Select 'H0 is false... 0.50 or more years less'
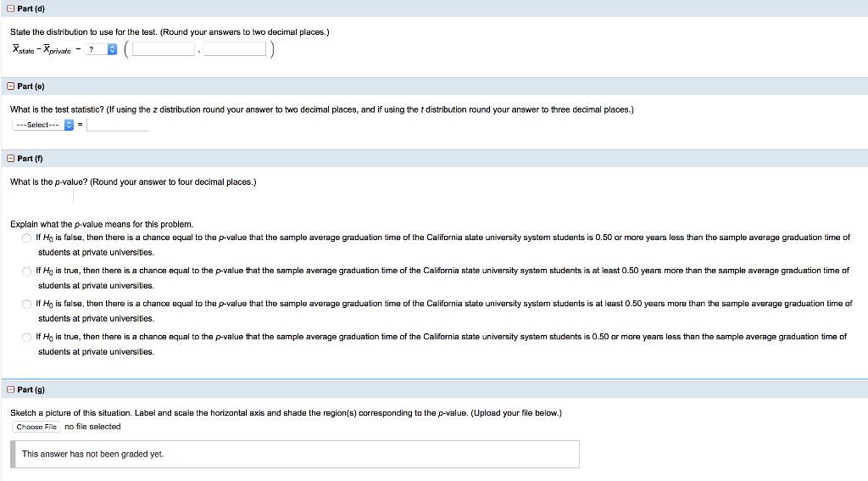Screen dimensions: 868x481 pos(26,238)
